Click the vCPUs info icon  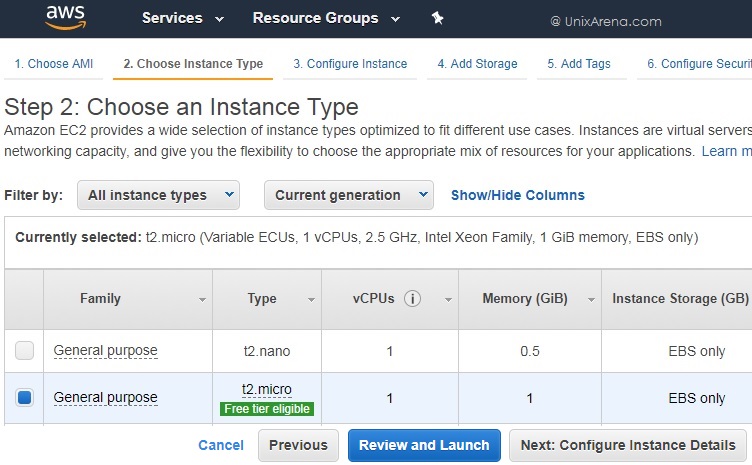pyautogui.click(x=412, y=299)
